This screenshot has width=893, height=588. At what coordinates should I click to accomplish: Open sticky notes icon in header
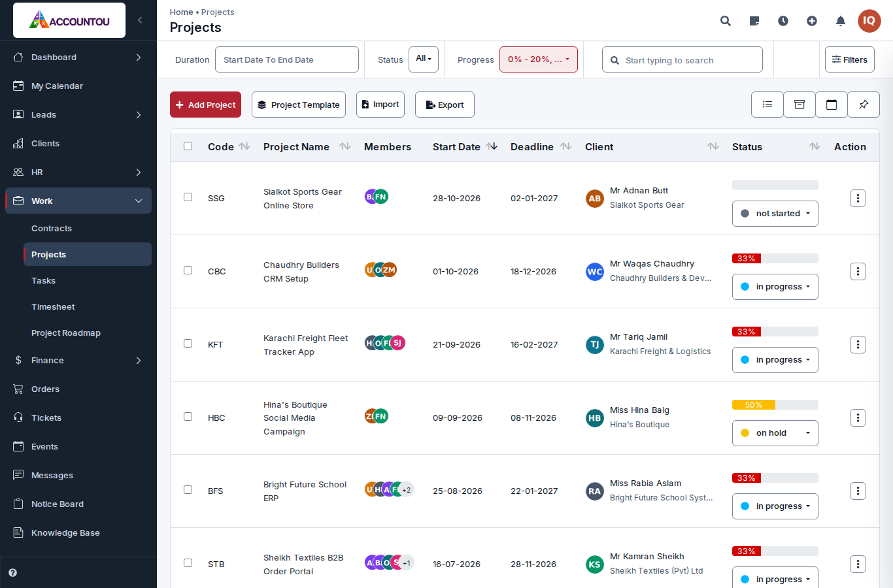click(x=754, y=21)
